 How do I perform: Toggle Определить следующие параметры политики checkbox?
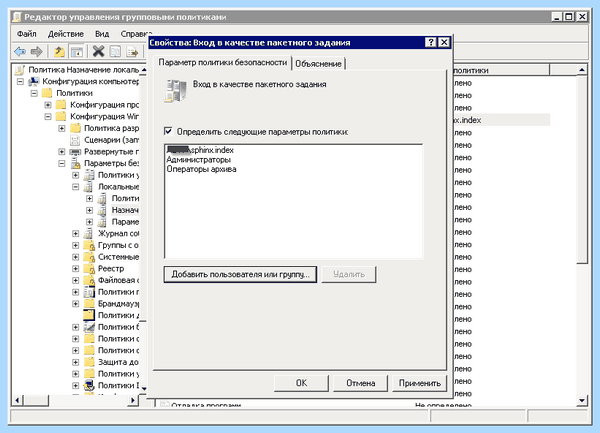(168, 131)
